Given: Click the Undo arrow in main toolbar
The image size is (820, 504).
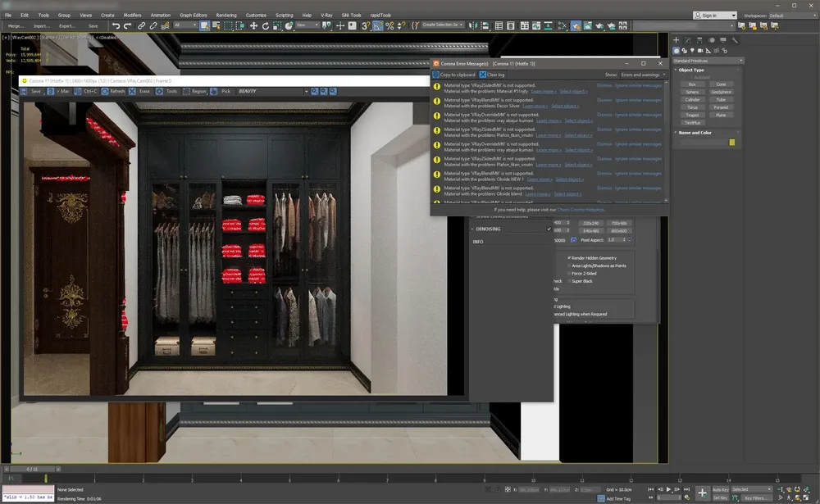Looking at the screenshot, I should click(116, 25).
